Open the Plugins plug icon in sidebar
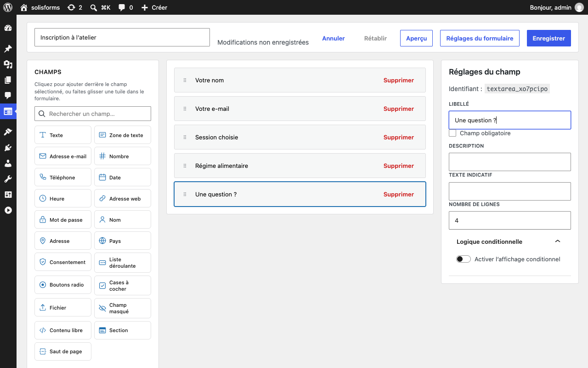The image size is (588, 368). (8, 148)
